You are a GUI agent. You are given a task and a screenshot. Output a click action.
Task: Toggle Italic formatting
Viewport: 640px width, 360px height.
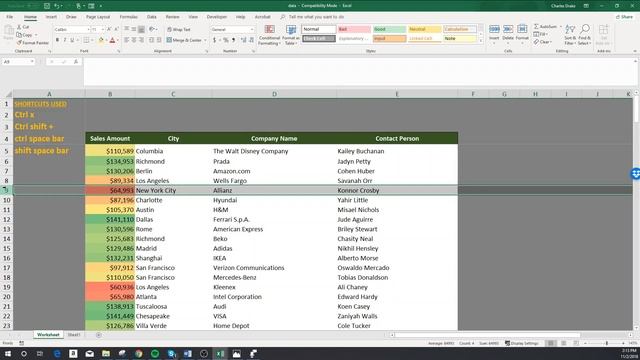pos(64,40)
